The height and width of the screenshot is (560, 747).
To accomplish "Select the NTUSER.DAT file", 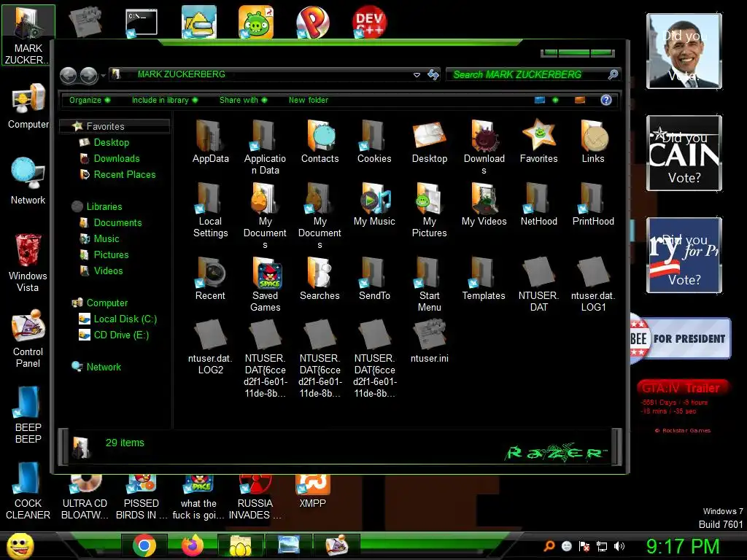I will coord(538,284).
